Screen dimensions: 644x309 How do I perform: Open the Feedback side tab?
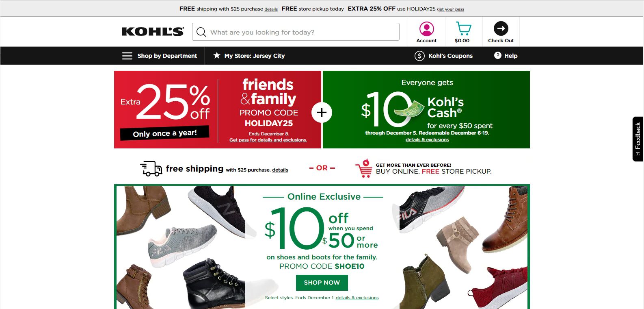pos(638,139)
